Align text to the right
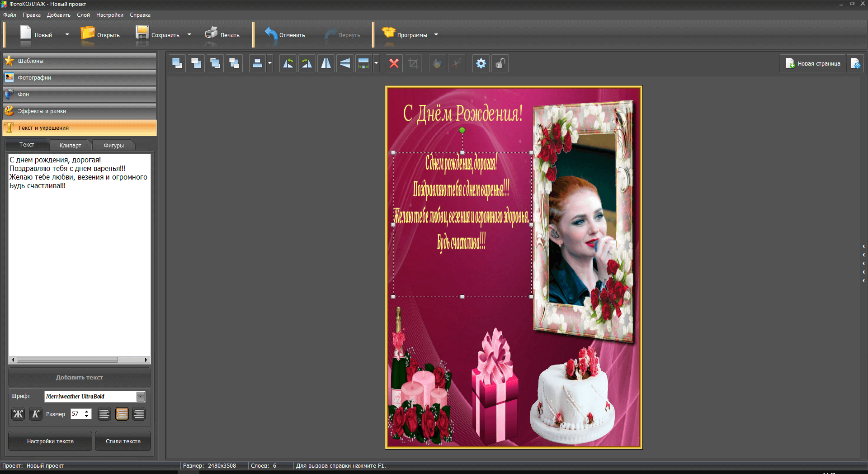 (139, 414)
